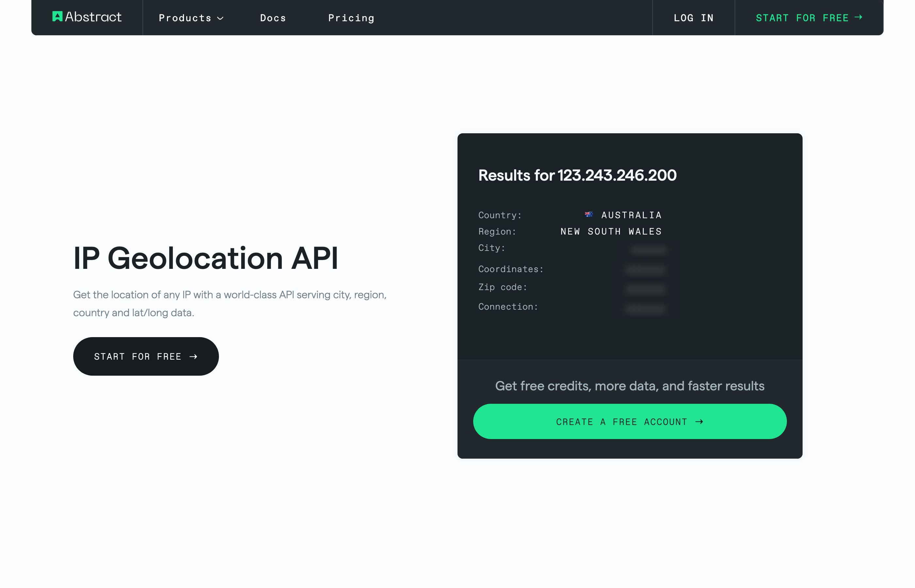Click the Abstract logo icon

tap(57, 16)
